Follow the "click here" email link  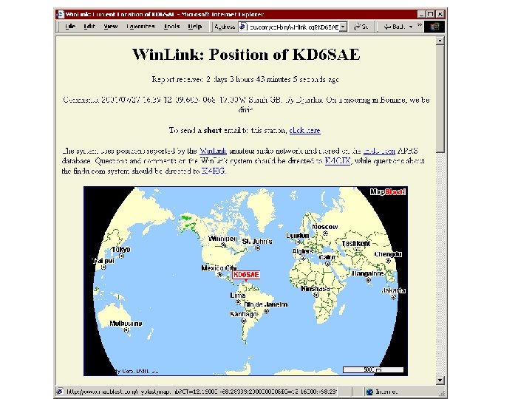pos(304,130)
